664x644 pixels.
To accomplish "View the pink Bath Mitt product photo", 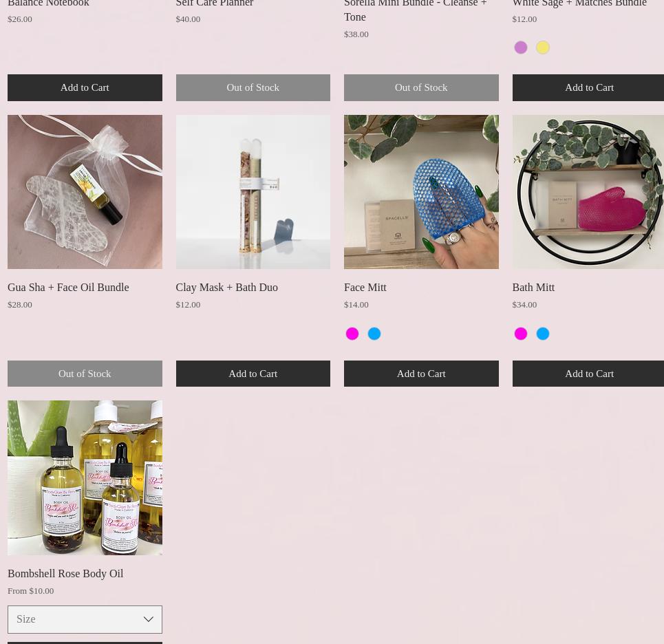I will click(x=588, y=192).
